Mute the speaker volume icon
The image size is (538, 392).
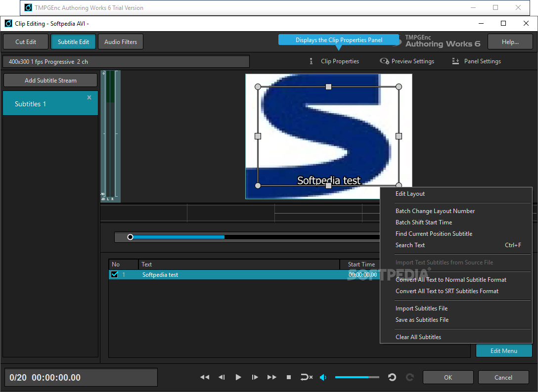(x=323, y=377)
